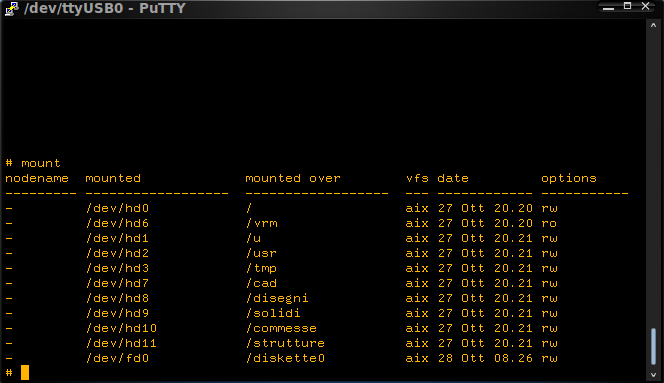Click the /dev/hd10 device entry
Image resolution: width=664 pixels, height=383 pixels.
click(x=121, y=328)
